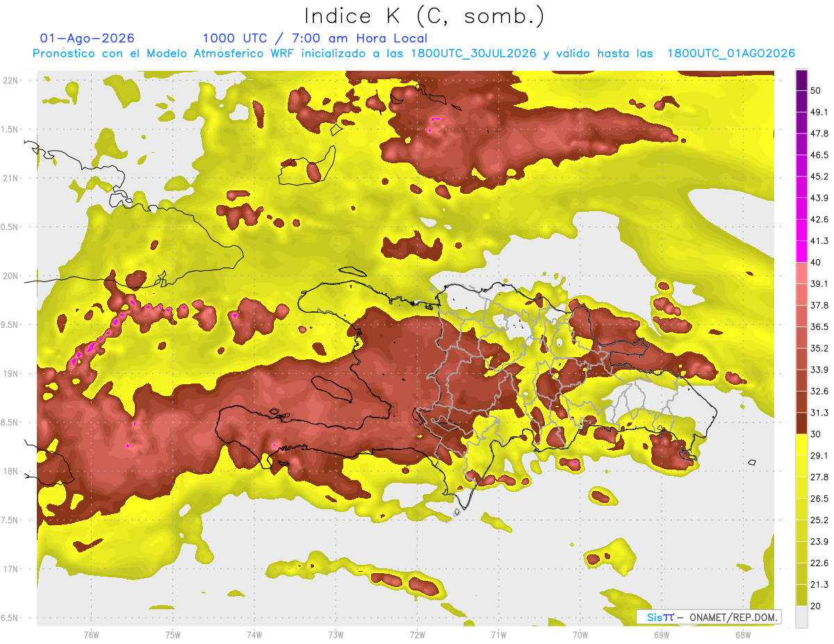Click the dark purple swatch above "50"
Viewport: 834px width, 644px height.
801,80
